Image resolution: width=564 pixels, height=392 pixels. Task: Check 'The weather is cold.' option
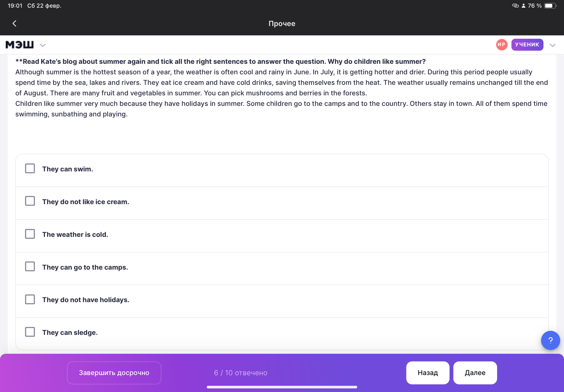pyautogui.click(x=30, y=234)
